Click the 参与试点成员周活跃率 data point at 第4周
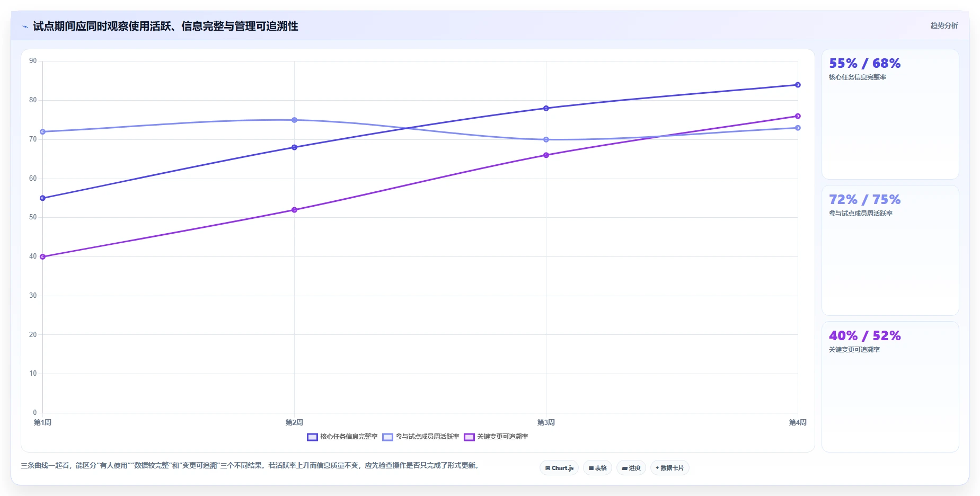Viewport: 980px width, 496px height. coord(798,128)
